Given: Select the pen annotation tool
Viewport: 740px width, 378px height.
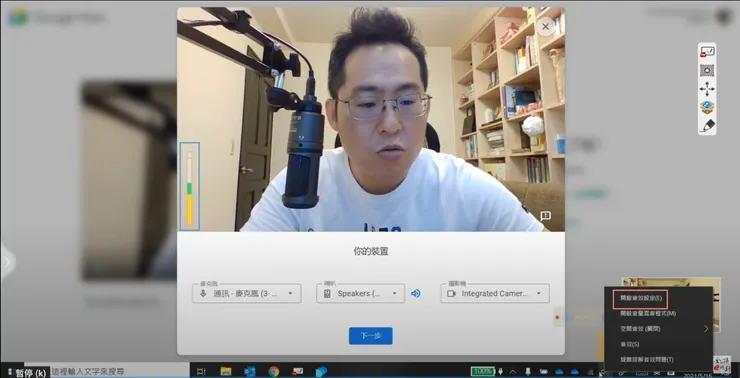Looking at the screenshot, I should pyautogui.click(x=707, y=126).
